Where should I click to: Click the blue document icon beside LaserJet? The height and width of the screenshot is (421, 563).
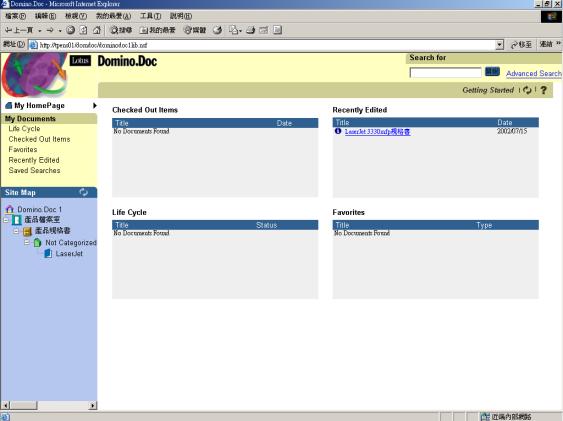(48, 254)
